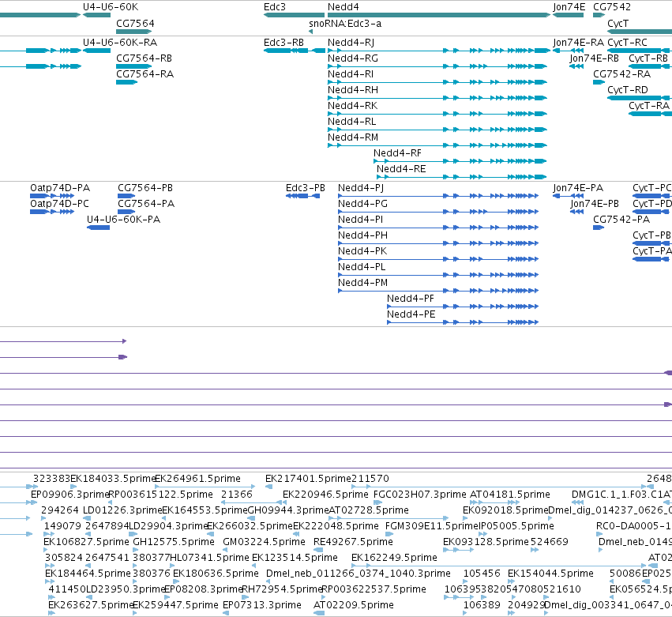The height and width of the screenshot is (617, 672).
Task: Select transcript Nedd4-RH label
Action: [353, 90]
